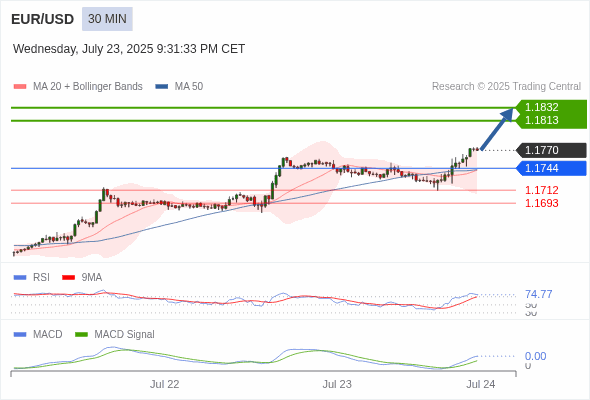Click the 1.1813 resistance price tag

click(541, 120)
